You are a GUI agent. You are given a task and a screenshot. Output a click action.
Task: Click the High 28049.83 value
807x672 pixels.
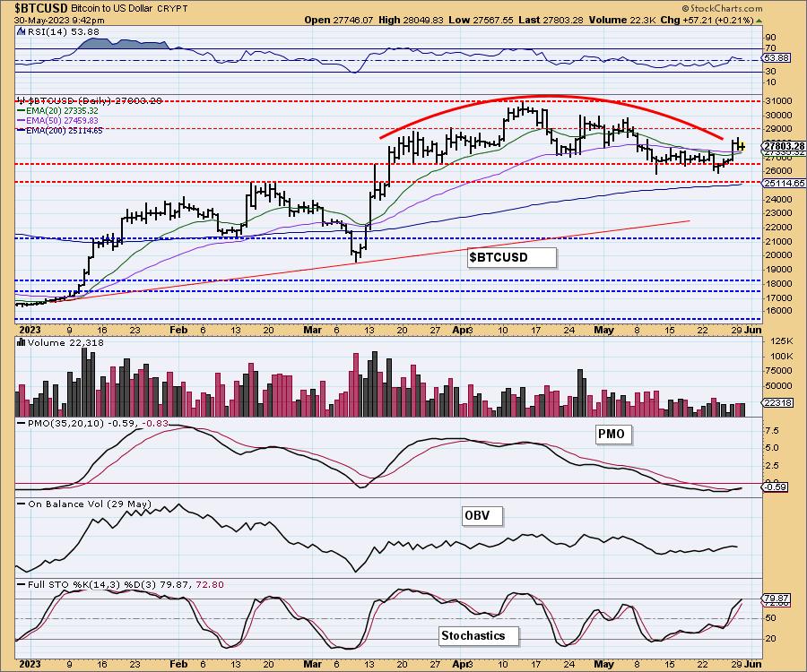[x=410, y=20]
